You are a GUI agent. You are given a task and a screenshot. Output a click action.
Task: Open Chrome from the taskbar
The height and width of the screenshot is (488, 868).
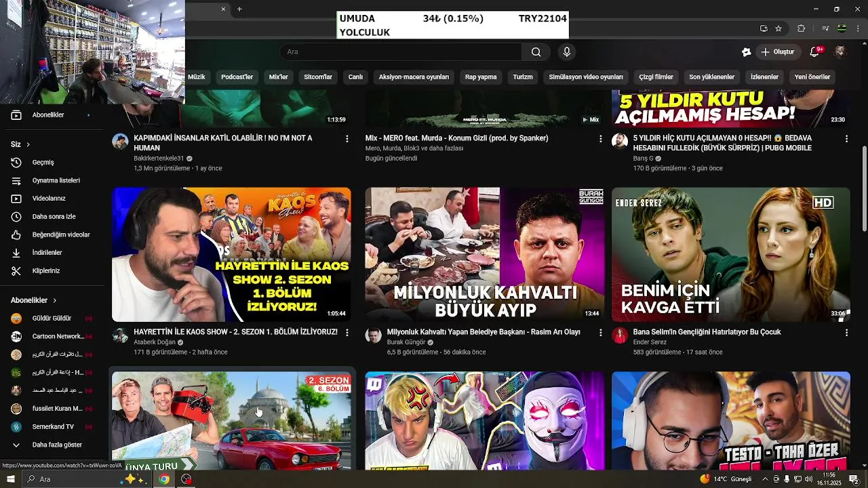(x=163, y=479)
